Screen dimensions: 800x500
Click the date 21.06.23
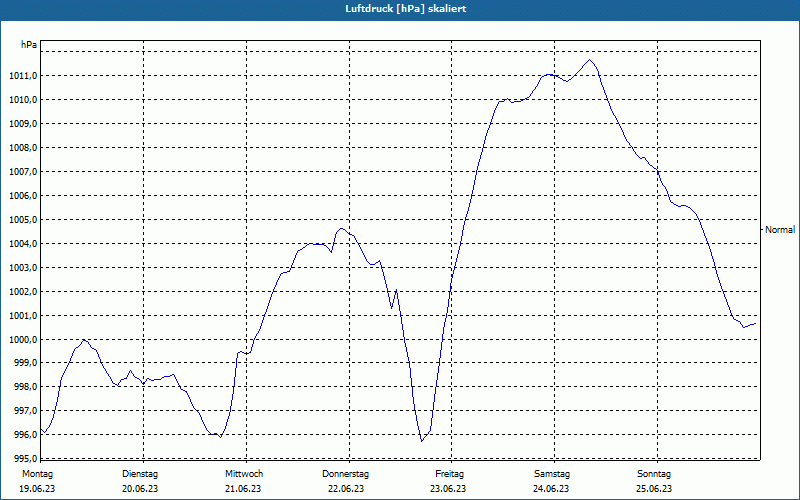coord(243,489)
